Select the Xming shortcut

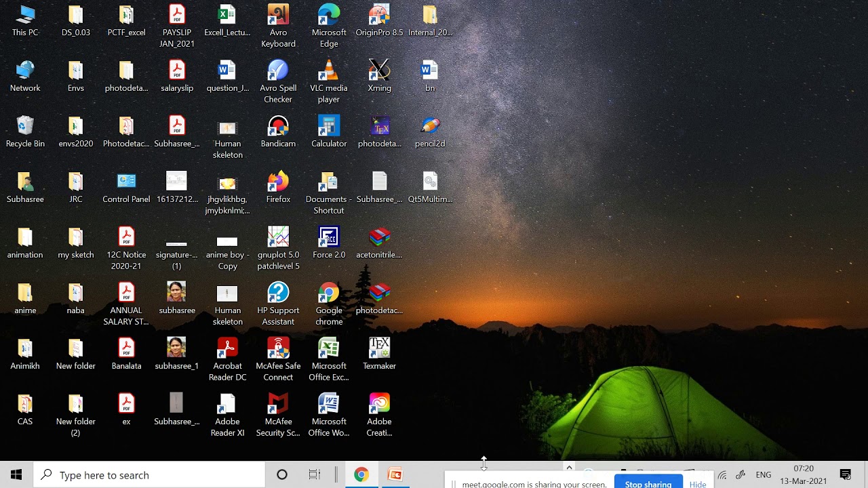pyautogui.click(x=379, y=77)
